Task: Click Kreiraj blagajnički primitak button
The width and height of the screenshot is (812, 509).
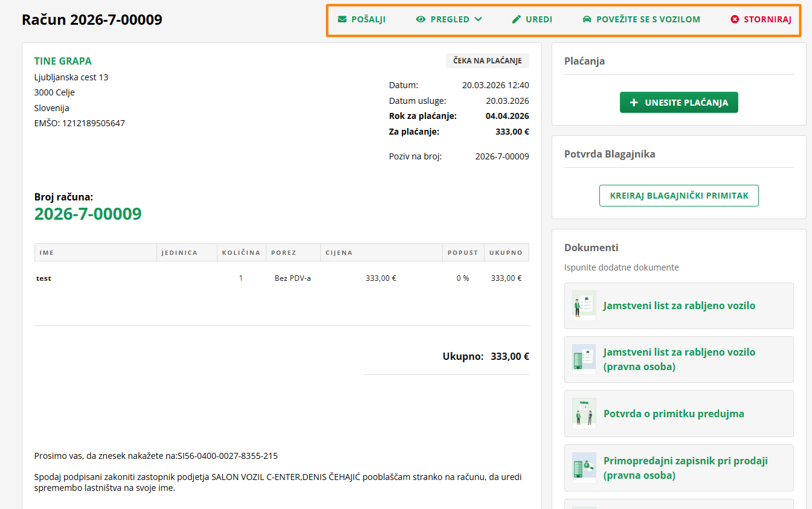Action: pyautogui.click(x=679, y=196)
